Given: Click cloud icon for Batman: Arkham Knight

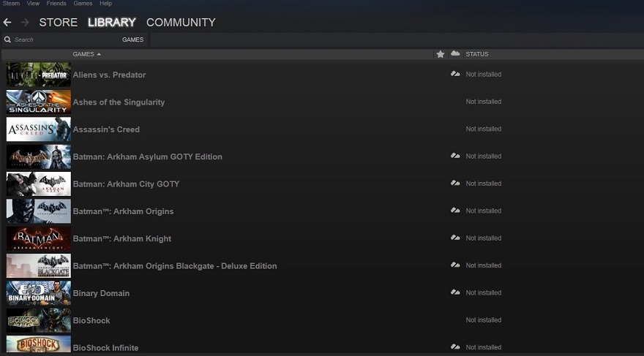Looking at the screenshot, I should 455,238.
